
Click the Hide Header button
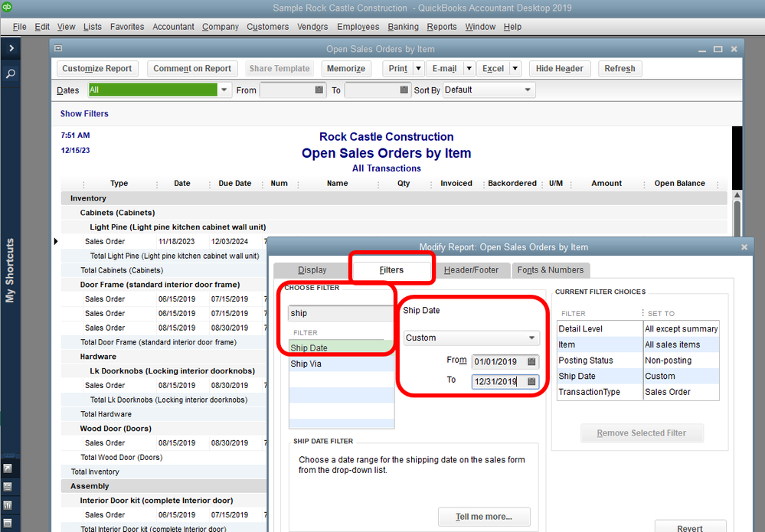click(x=560, y=69)
